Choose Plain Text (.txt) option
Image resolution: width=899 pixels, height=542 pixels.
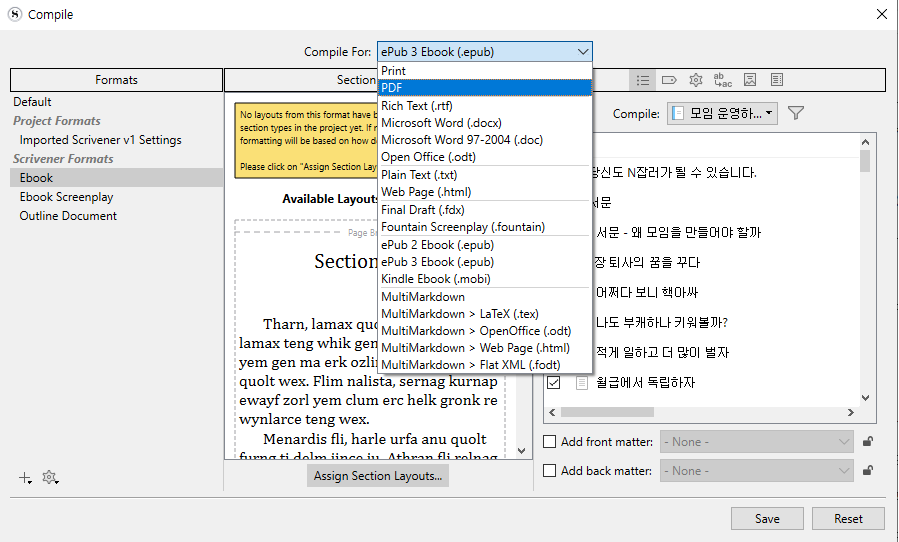[x=484, y=175]
